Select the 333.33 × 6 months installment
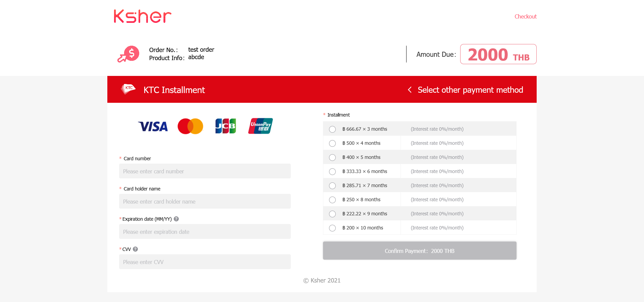644x302 pixels. [332, 172]
